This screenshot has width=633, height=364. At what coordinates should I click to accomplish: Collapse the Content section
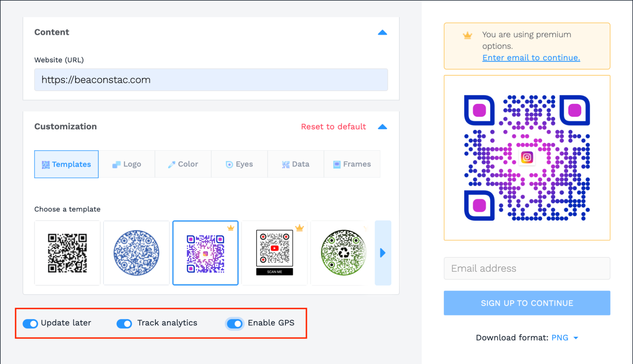[383, 32]
